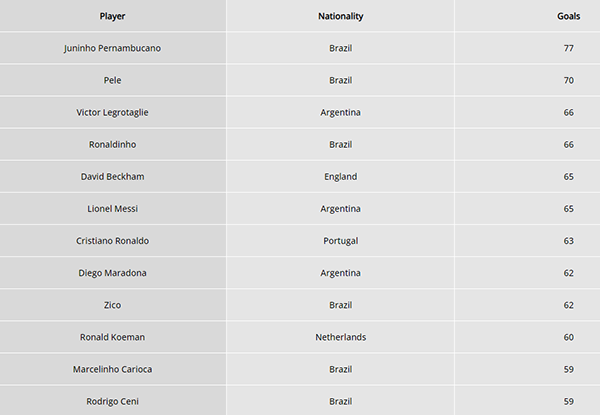Click the Rodrigo Ceni name cell
Screen dimensions: 600x415
pos(113,400)
